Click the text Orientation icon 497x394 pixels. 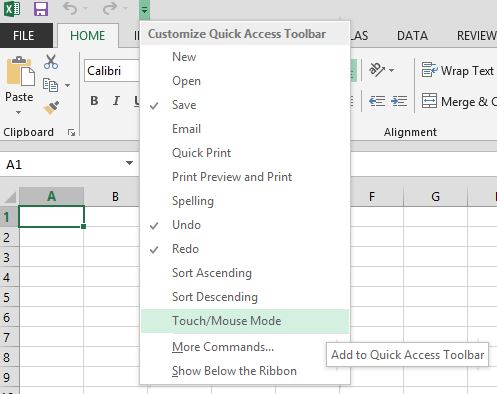coord(377,70)
